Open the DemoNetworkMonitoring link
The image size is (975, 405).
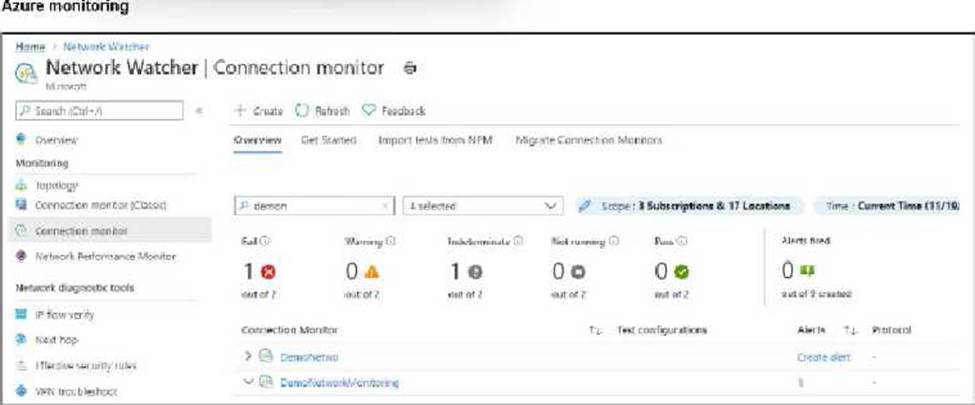(x=340, y=382)
